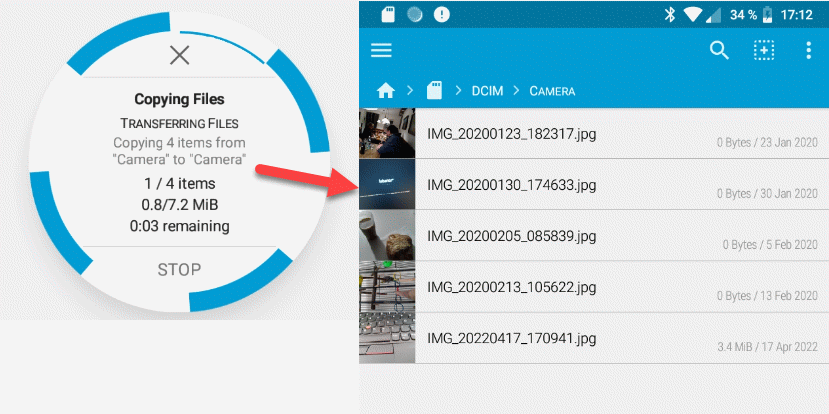Click the '34 %' battery percentage
Image resolution: width=829 pixels, height=414 pixels.
coord(743,15)
